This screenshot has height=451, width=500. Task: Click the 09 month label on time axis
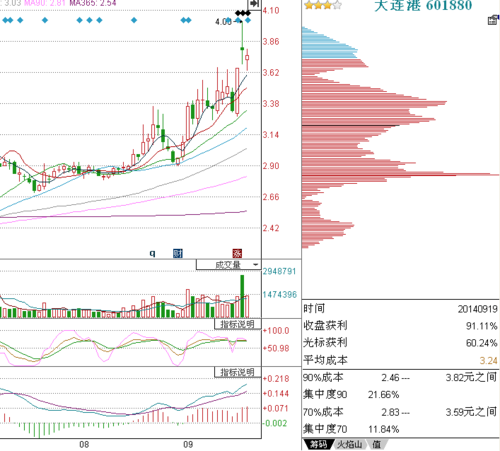pos(188,445)
